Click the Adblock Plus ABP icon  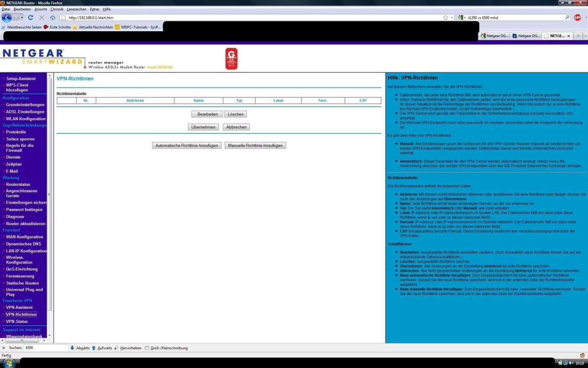pos(577,17)
